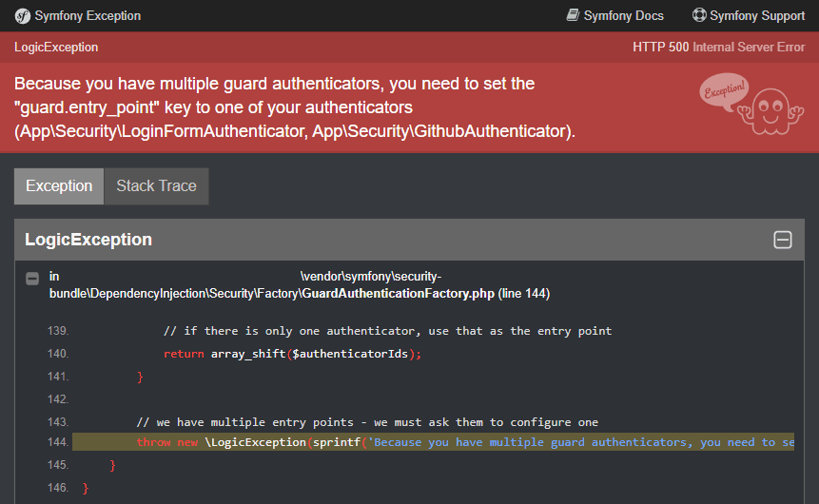The height and width of the screenshot is (504, 819).
Task: Click the HTTP 500 Internal Server Error text
Action: (719, 47)
